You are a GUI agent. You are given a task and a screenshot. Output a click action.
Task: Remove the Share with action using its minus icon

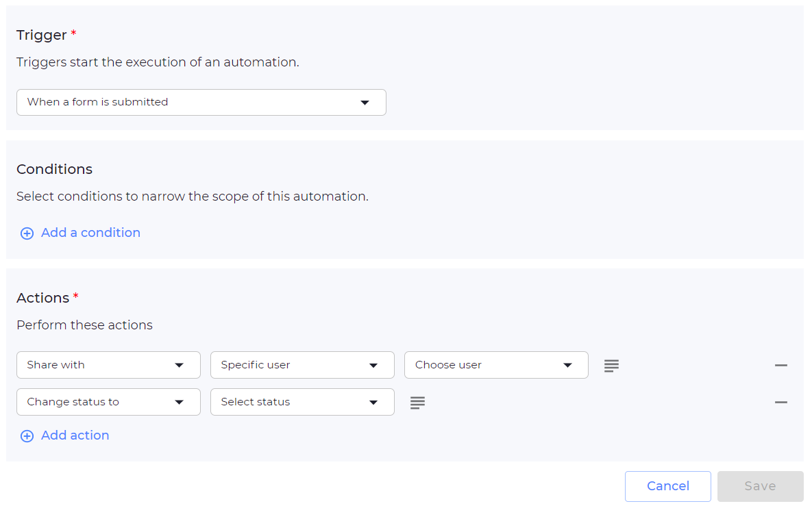click(780, 366)
